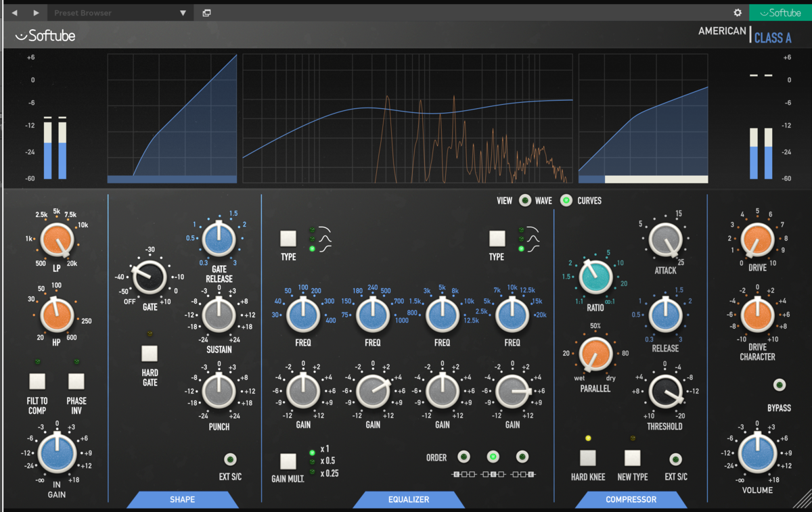The width and height of the screenshot is (812, 512).
Task: Select middle ORDER routing option
Action: tap(493, 457)
